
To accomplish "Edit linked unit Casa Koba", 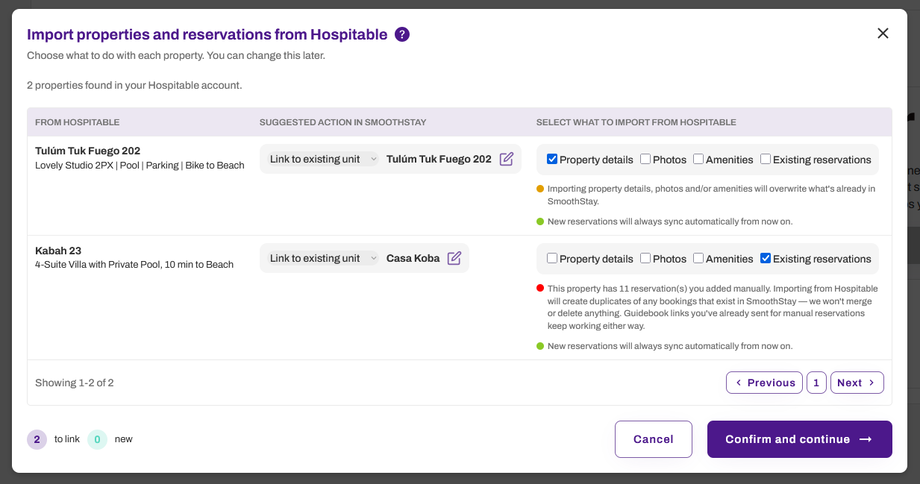I will point(454,258).
